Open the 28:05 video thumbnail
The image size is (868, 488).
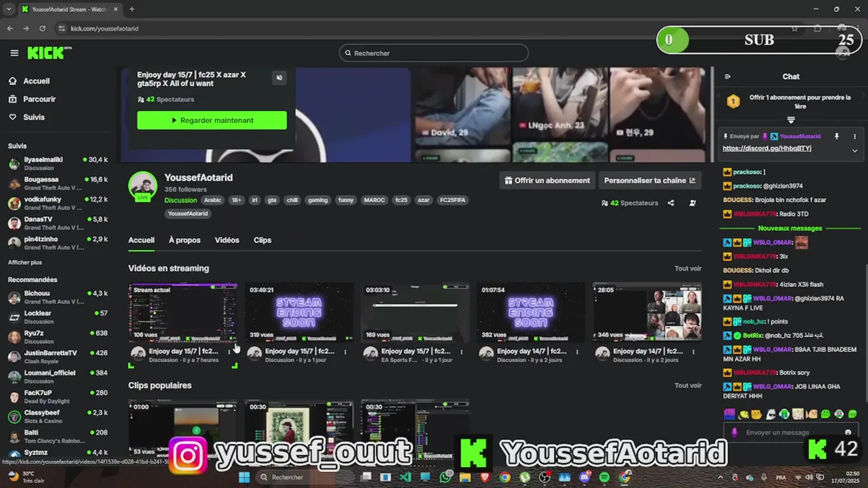[647, 312]
